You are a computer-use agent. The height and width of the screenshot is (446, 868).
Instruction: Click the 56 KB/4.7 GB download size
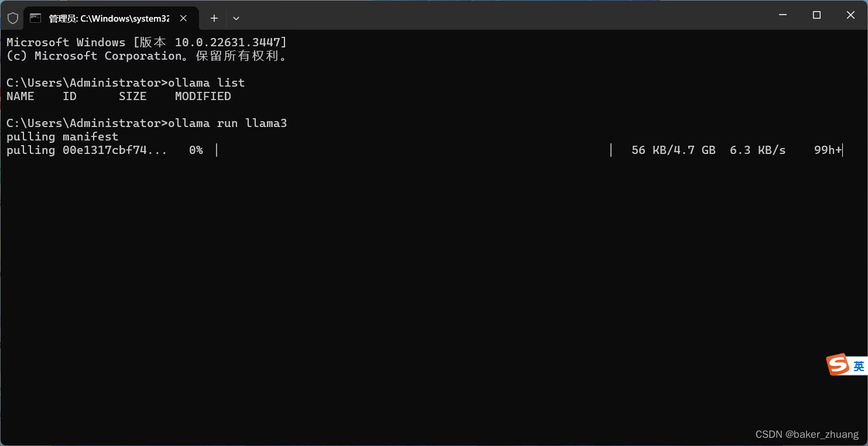point(673,150)
